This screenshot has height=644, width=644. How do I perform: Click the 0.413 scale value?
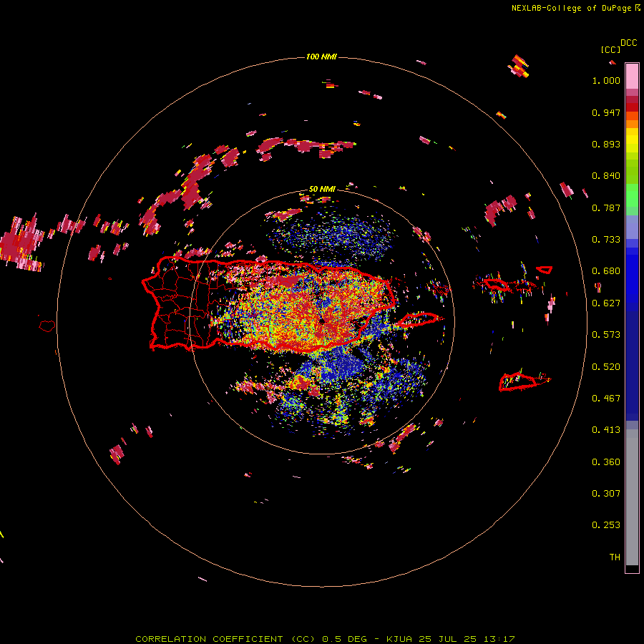point(606,430)
